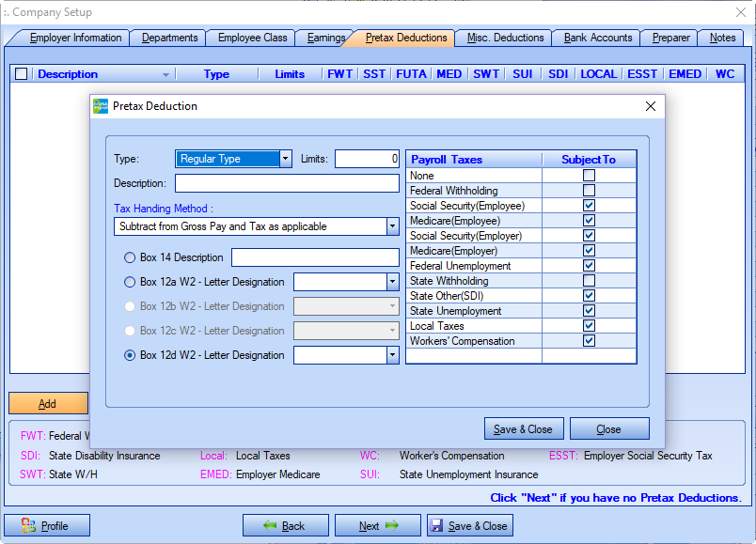The image size is (756, 544).
Task: Open the Bank Accounts tab
Action: 597,38
